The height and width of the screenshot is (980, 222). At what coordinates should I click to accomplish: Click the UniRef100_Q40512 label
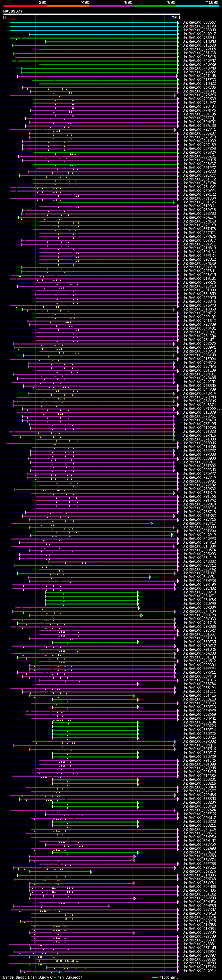[199, 661]
